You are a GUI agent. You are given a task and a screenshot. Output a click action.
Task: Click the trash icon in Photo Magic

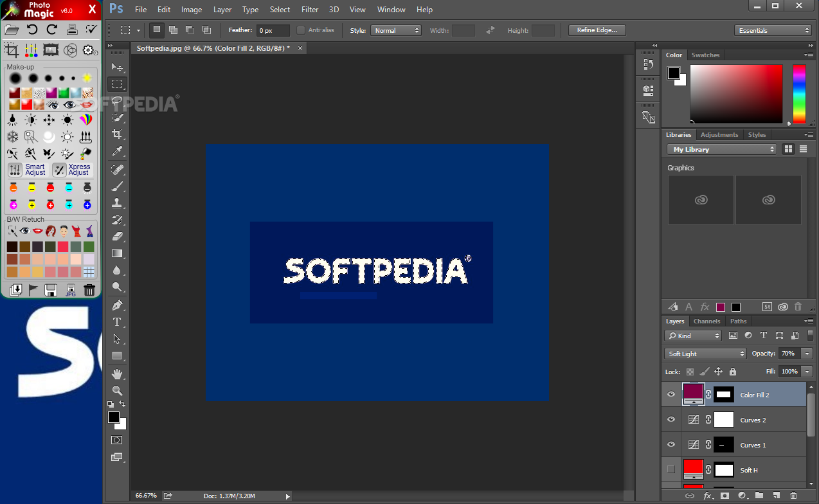pos(89,290)
